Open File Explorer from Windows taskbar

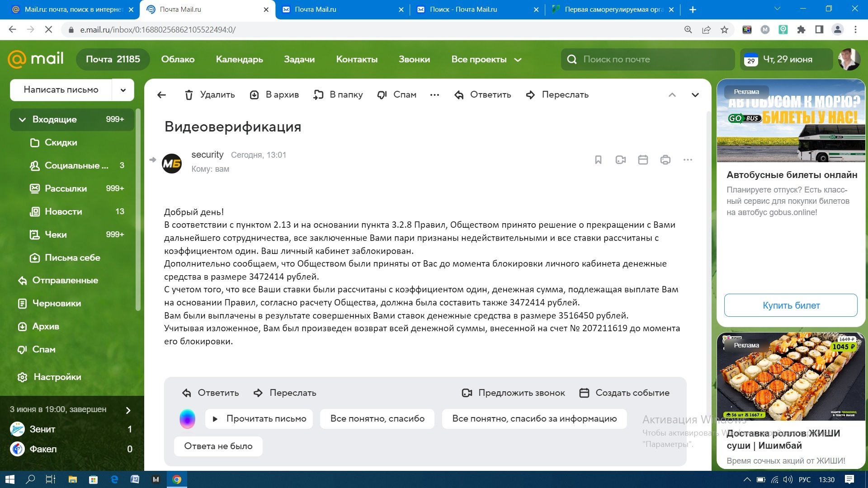pos(72,479)
